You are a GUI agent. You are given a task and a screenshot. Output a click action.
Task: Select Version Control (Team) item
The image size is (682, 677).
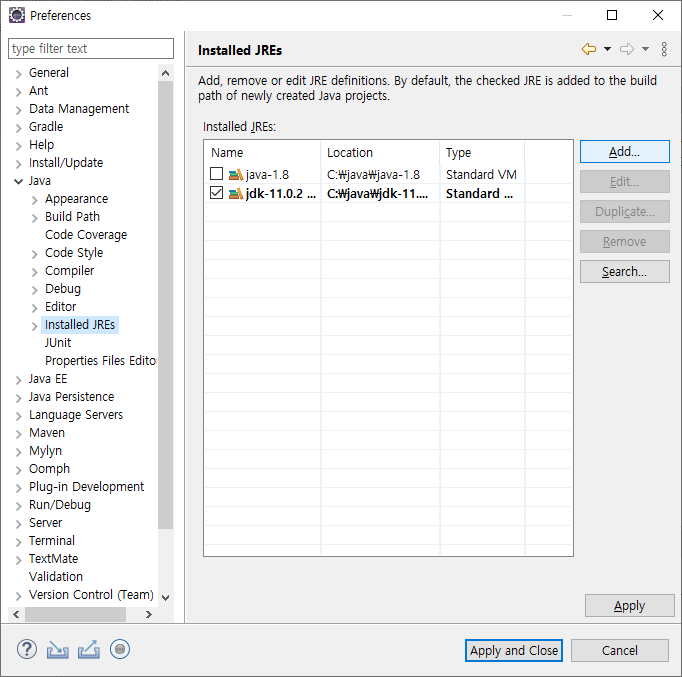(x=91, y=594)
